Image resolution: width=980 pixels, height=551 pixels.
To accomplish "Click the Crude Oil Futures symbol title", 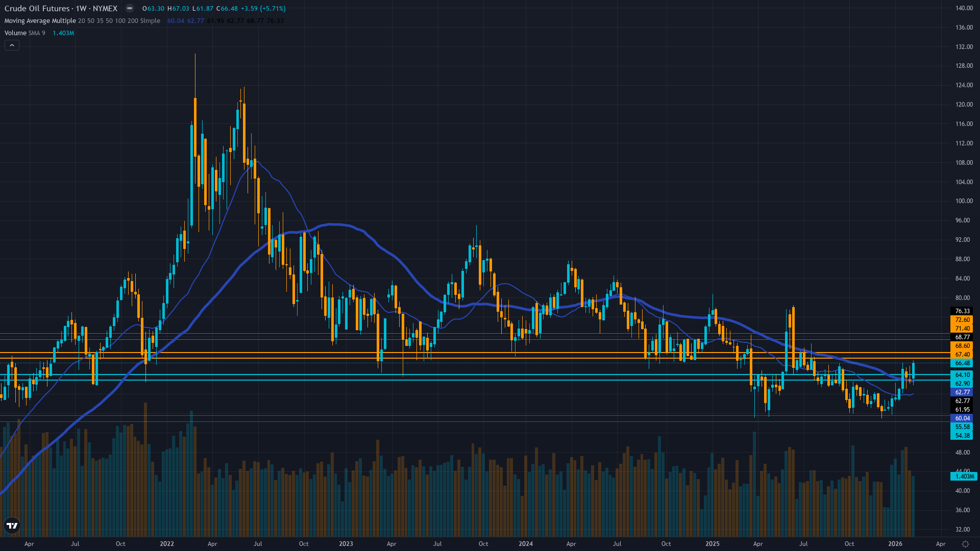I will (37, 8).
